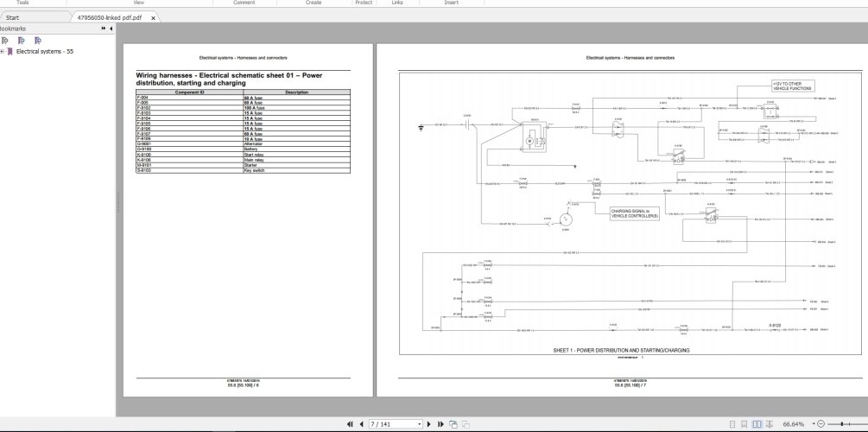Jump to the last page
Viewport: 868px width, 432px height.
click(440, 424)
